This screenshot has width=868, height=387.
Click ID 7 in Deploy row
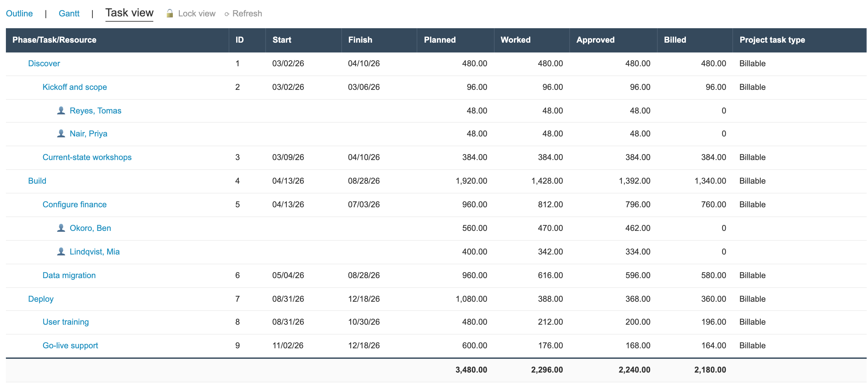(x=237, y=299)
